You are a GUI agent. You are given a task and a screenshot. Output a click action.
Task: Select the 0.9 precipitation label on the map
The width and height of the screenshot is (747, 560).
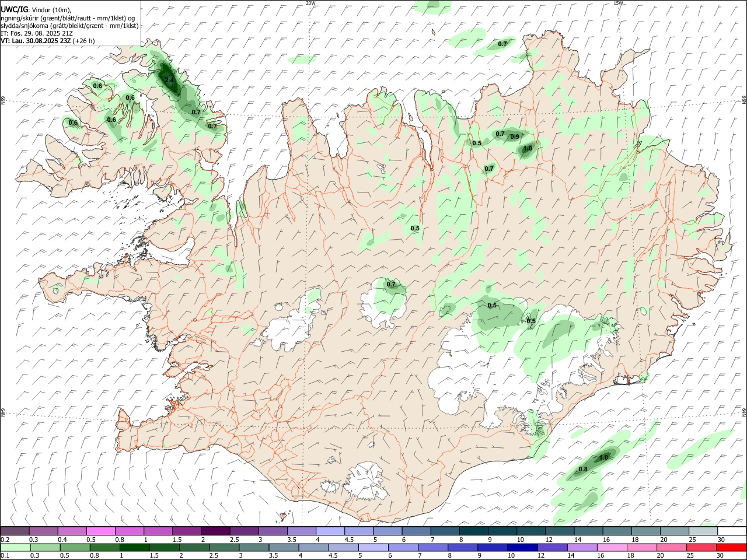[515, 137]
